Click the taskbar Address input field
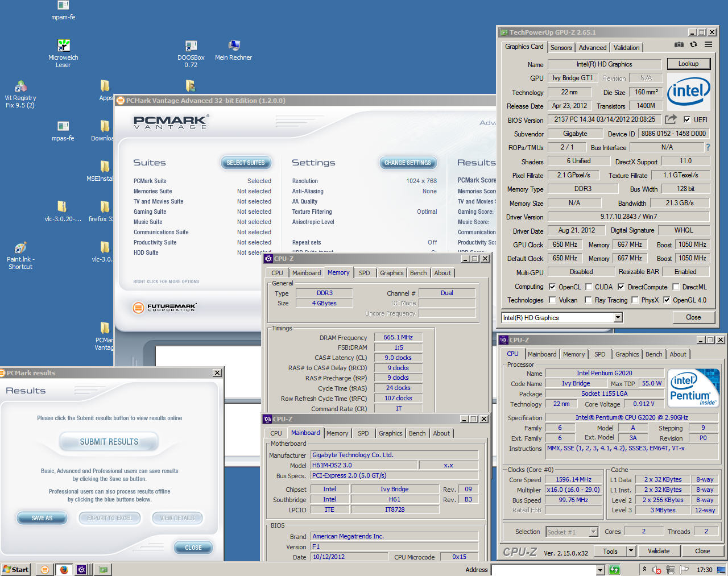This screenshot has height=576, width=728. point(544,570)
